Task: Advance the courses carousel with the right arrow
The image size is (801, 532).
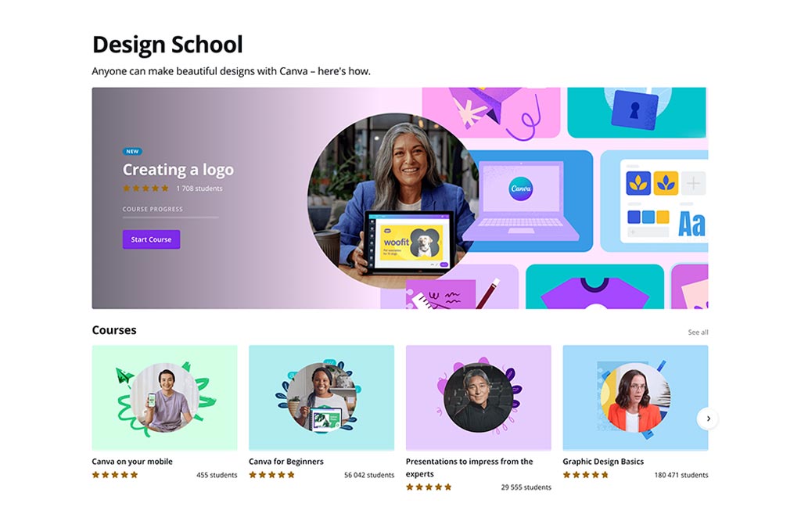Action: tap(707, 419)
